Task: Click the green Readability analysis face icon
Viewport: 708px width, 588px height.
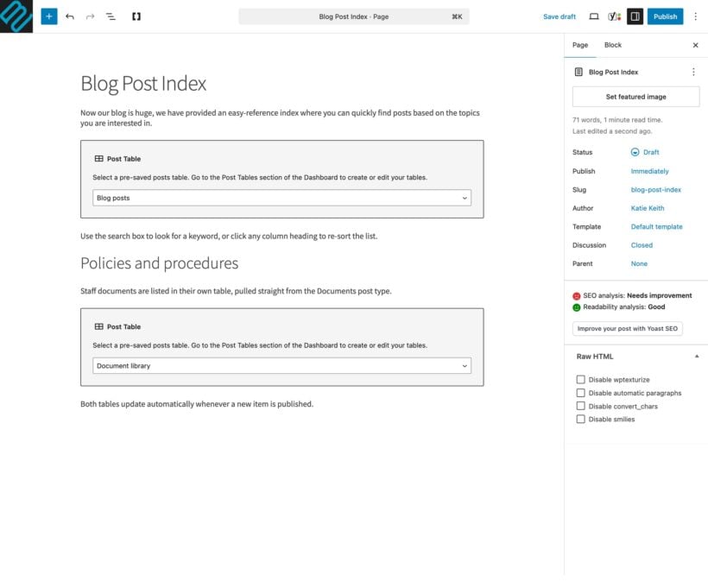Action: pos(577,307)
